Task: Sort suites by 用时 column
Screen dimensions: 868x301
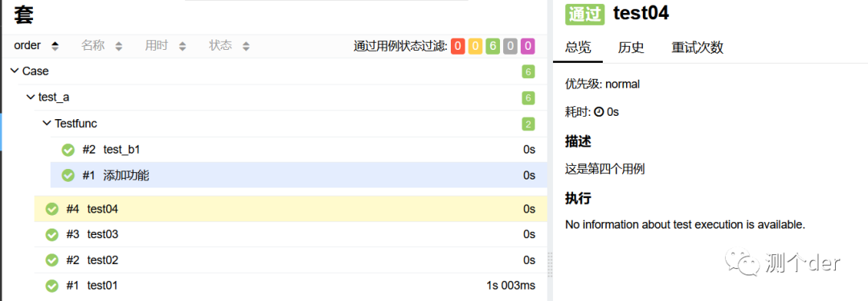Action: 166,46
